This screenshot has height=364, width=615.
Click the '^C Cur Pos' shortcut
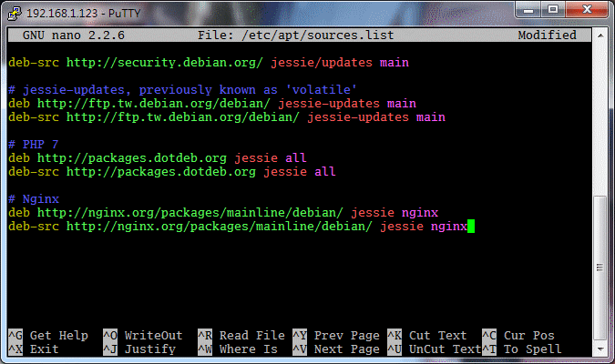point(518,336)
